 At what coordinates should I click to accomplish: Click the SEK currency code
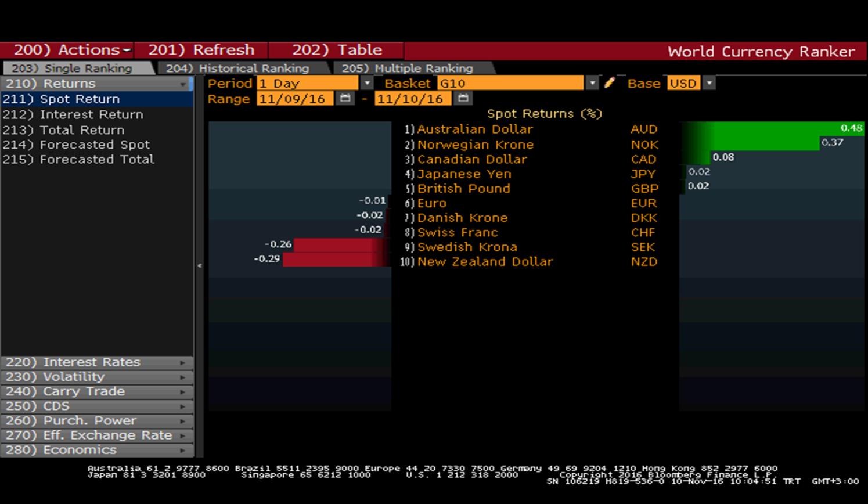[643, 247]
